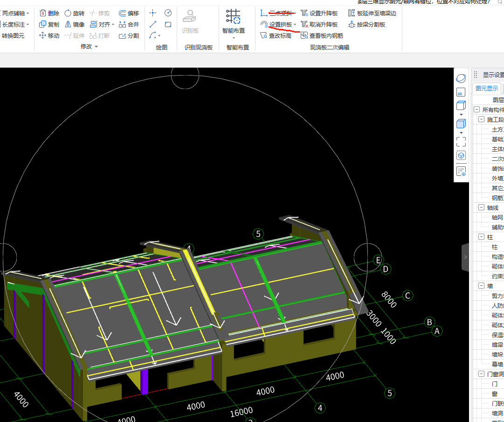Collapse the 柱 tree group

481,237
